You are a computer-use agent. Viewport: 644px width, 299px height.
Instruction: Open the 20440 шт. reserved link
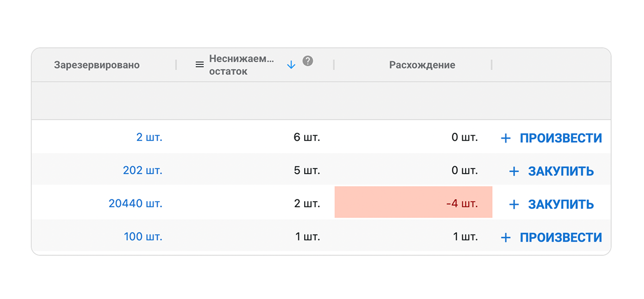[136, 204]
